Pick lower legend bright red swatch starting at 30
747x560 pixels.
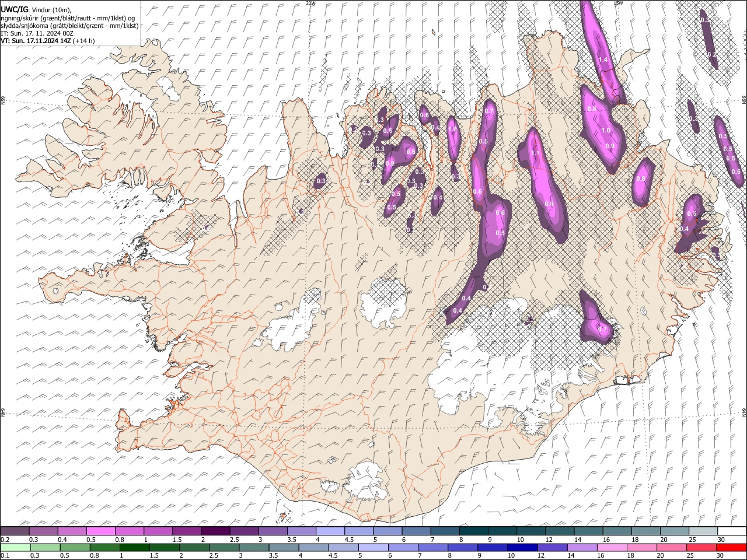(x=731, y=547)
